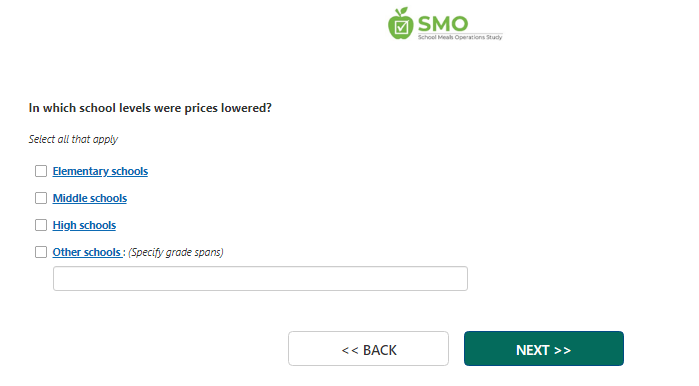The height and width of the screenshot is (386, 699).
Task: Enable the High schools checkbox
Action: tap(41, 225)
